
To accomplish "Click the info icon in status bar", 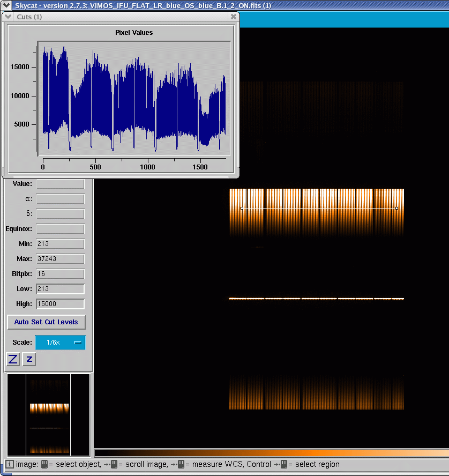I will 10,464.
